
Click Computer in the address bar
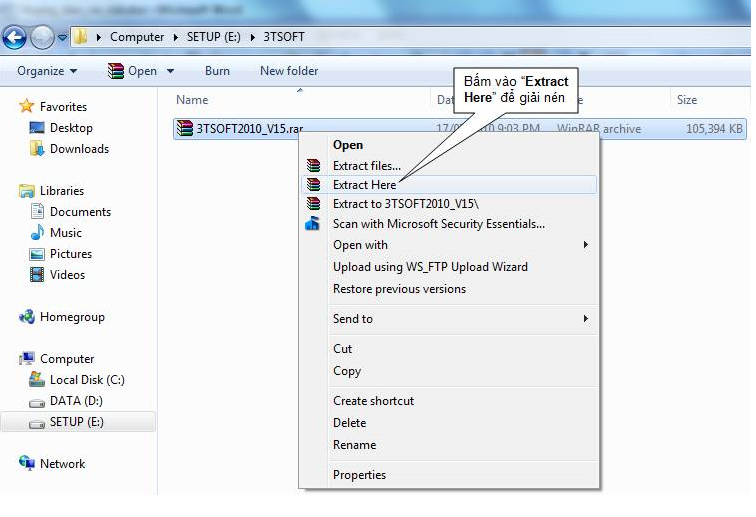point(137,37)
